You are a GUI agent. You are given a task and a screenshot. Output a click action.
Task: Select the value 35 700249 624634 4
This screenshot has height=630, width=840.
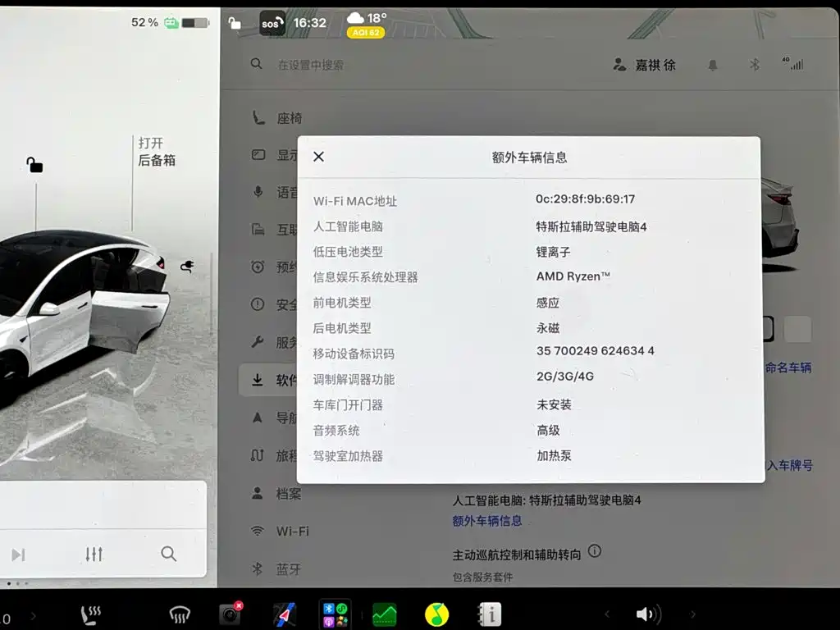(596, 351)
